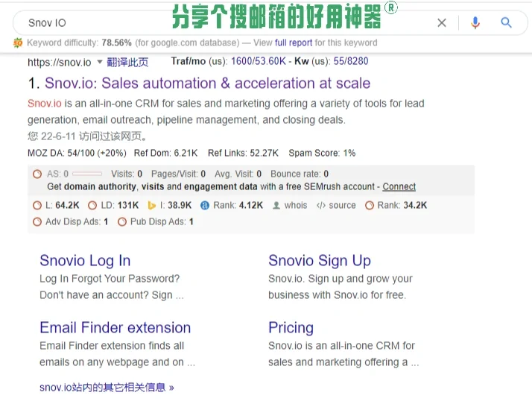
Task: Open the Snovio Sign Up sitelink
Action: coord(320,261)
